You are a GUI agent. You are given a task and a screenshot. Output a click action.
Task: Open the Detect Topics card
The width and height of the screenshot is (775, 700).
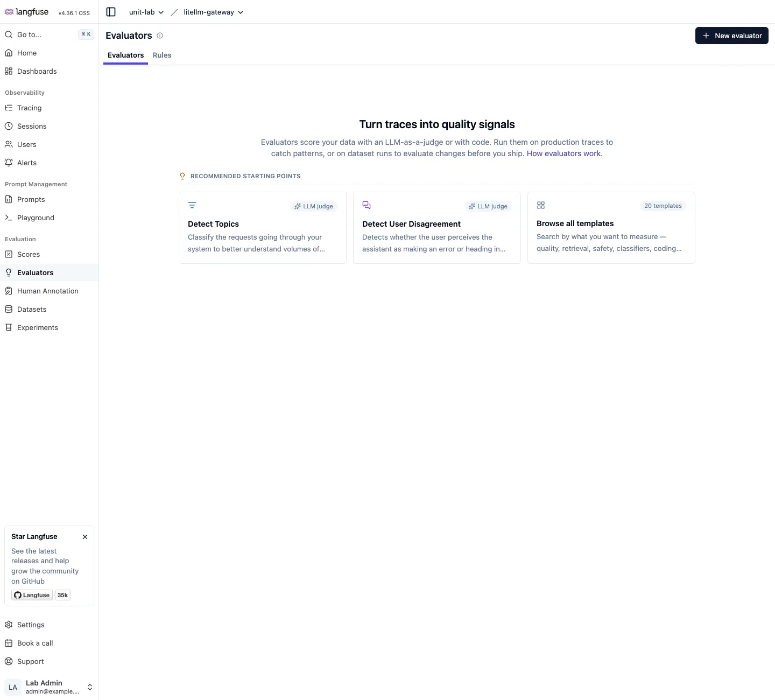[263, 228]
